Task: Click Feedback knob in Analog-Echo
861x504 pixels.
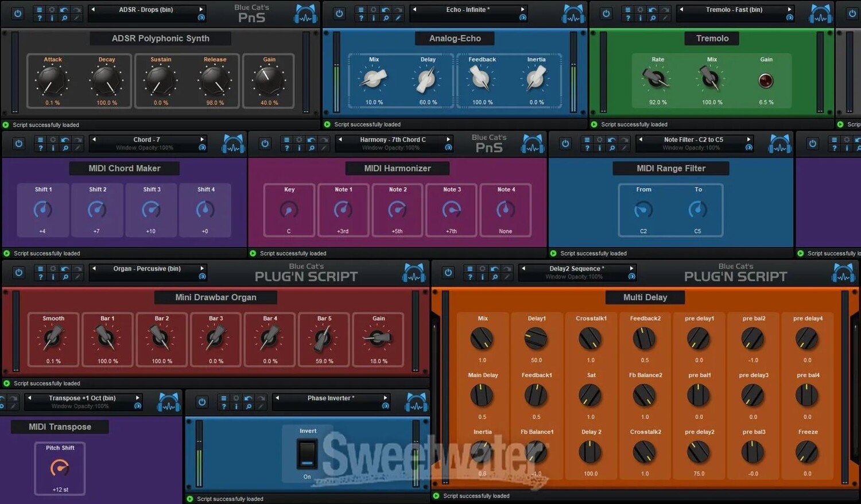Action: pyautogui.click(x=481, y=79)
